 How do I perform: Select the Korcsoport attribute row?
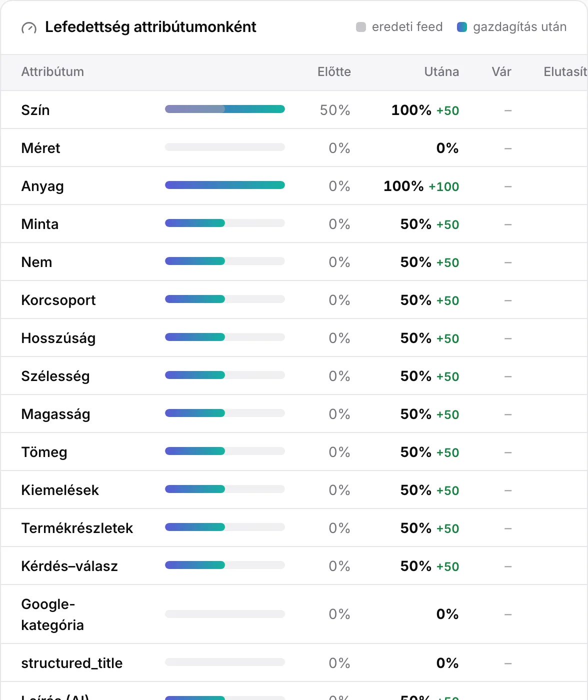[x=294, y=300]
